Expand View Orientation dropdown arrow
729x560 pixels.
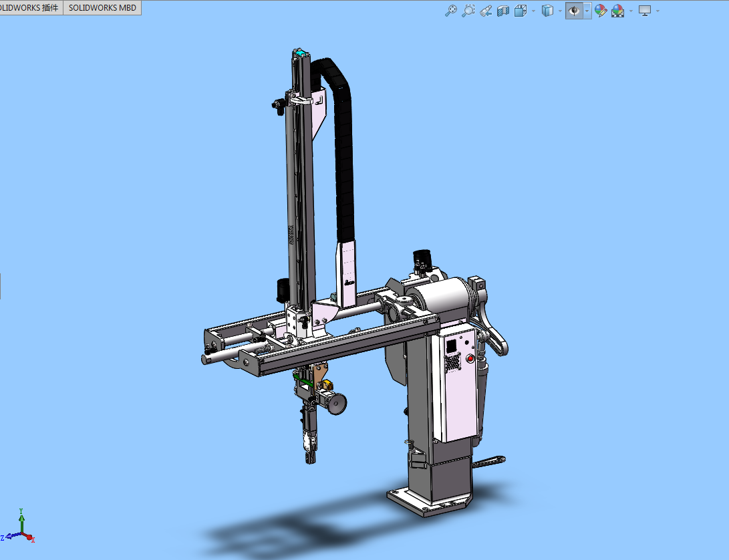pyautogui.click(x=533, y=11)
